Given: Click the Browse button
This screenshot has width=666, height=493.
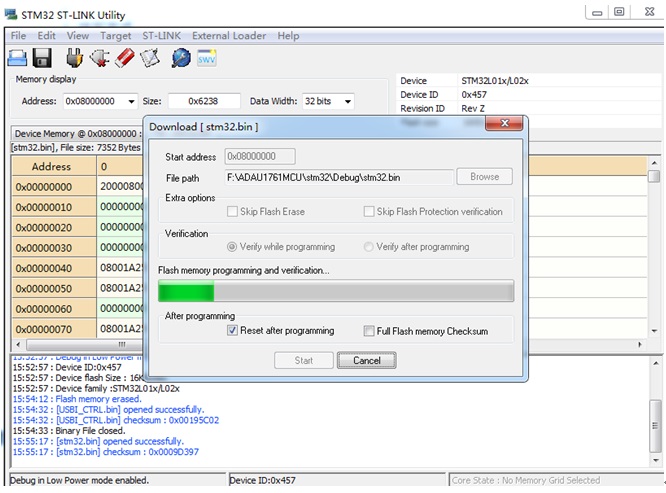Looking at the screenshot, I should [485, 177].
